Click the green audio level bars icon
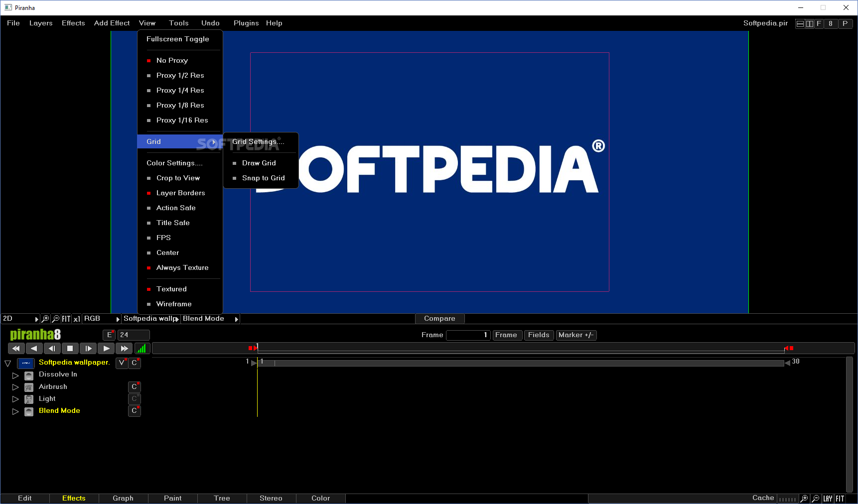 pos(142,349)
